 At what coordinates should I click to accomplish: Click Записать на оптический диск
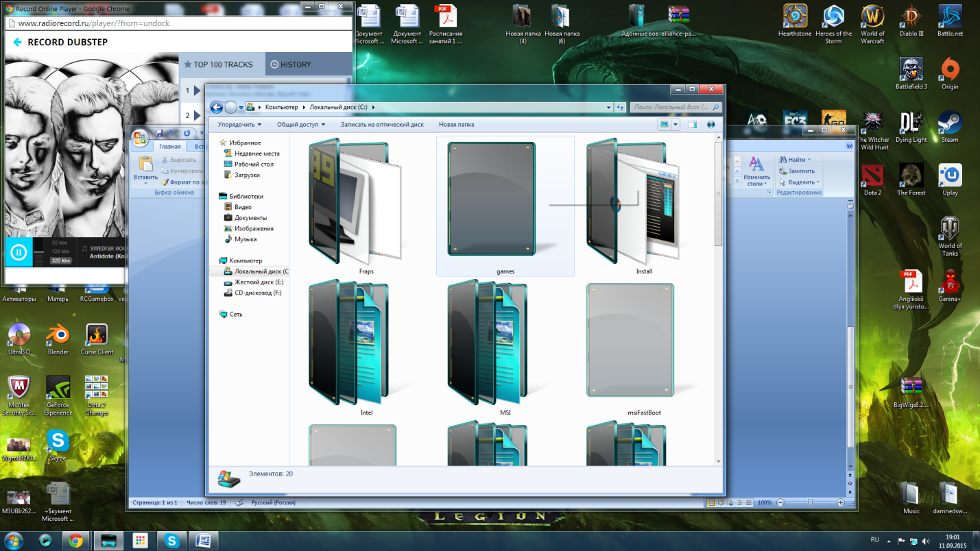click(x=382, y=125)
